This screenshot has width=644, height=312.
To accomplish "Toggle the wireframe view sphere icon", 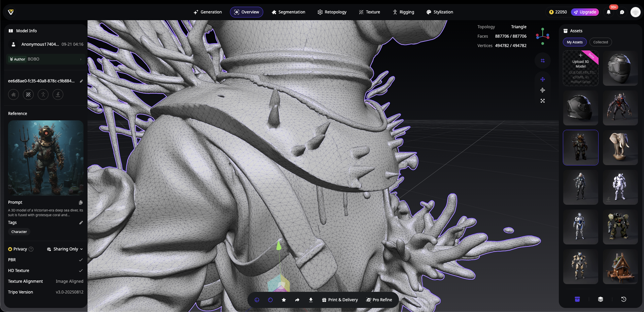I will coord(257,300).
